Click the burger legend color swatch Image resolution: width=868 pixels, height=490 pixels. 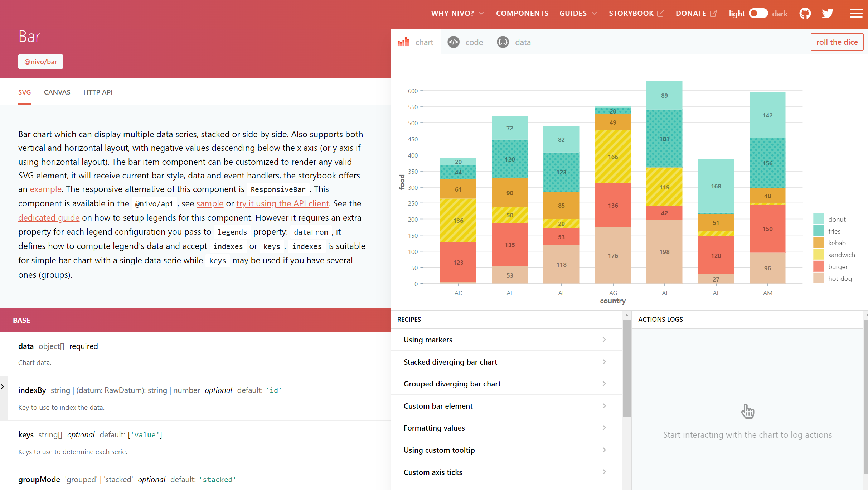click(819, 266)
